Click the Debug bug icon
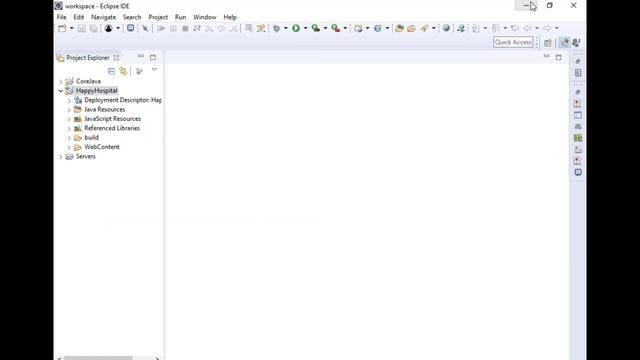The image size is (640, 360). pyautogui.click(x=276, y=28)
